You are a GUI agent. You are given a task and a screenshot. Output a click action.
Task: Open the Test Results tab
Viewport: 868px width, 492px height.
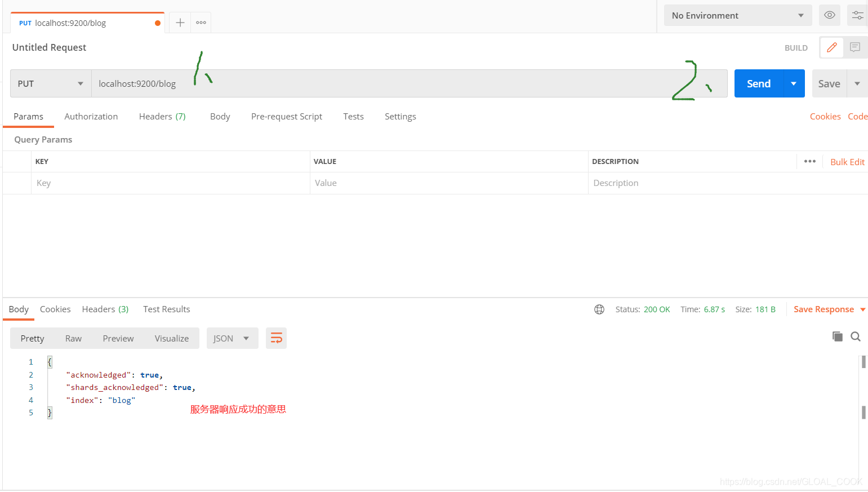(x=167, y=309)
